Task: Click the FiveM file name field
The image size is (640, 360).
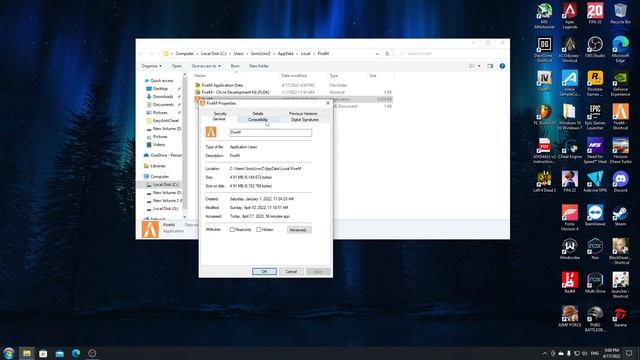Action: click(x=271, y=132)
